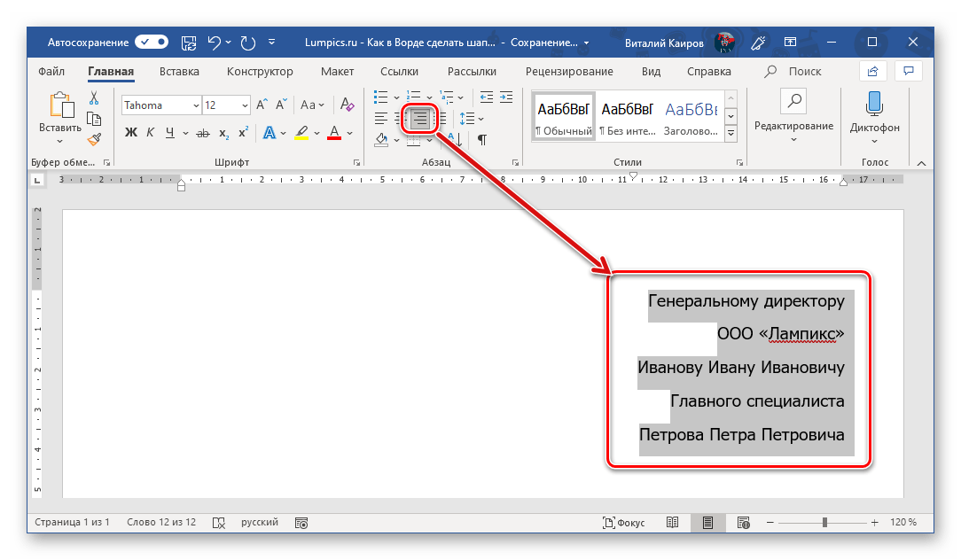Toggle the AutoSave switch

tap(152, 42)
